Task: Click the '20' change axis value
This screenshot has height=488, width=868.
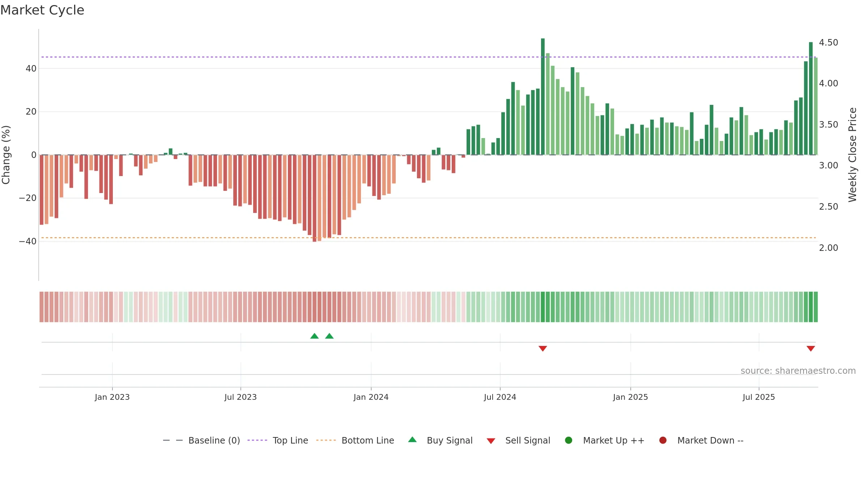Action: click(31, 112)
